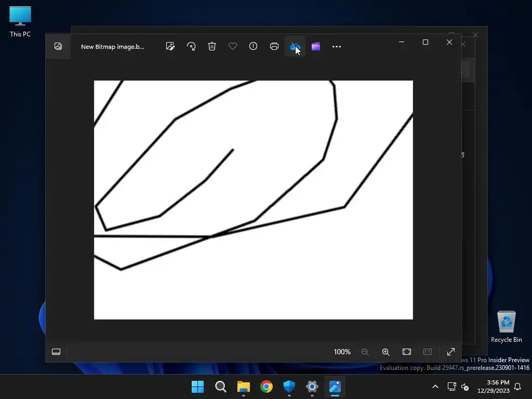This screenshot has height=399, width=532.
Task: Click the New Bitmap image file name
Action: [x=113, y=47]
